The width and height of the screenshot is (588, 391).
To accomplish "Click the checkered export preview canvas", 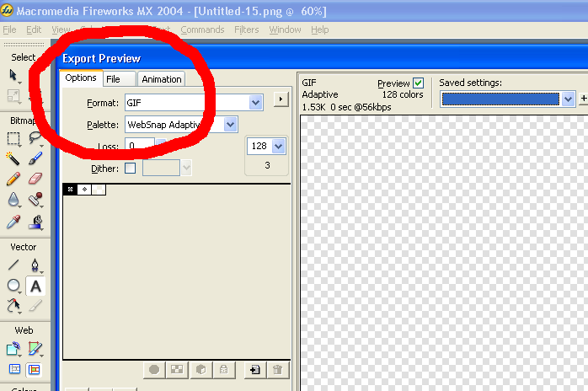I will pos(445,254).
